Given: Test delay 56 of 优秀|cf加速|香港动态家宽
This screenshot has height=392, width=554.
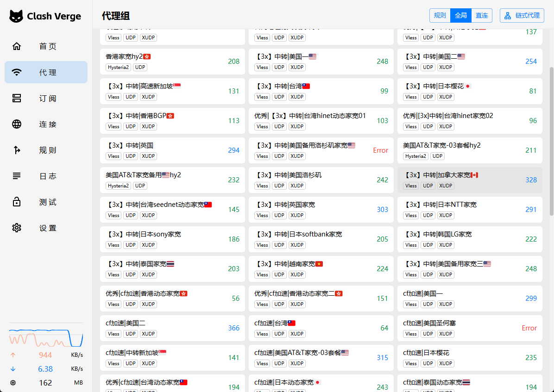Looking at the screenshot, I should [236, 299].
